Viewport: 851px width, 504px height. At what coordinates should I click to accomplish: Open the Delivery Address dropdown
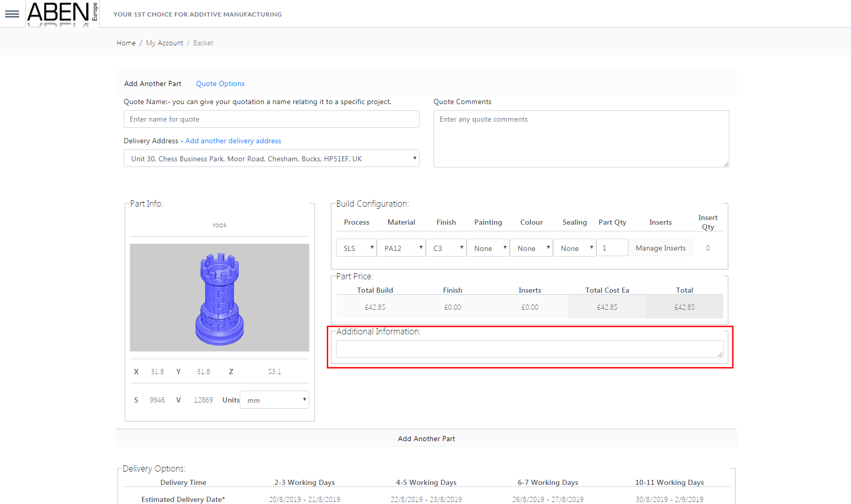click(x=271, y=158)
